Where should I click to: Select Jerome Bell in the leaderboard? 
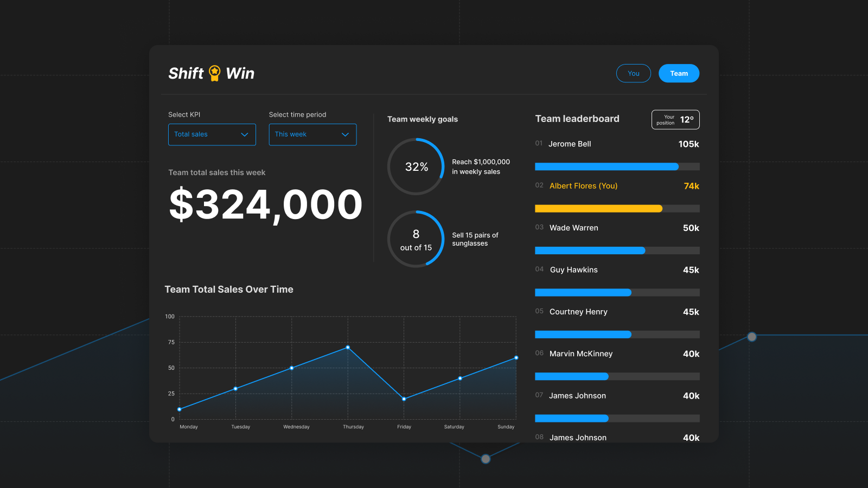tap(617, 144)
